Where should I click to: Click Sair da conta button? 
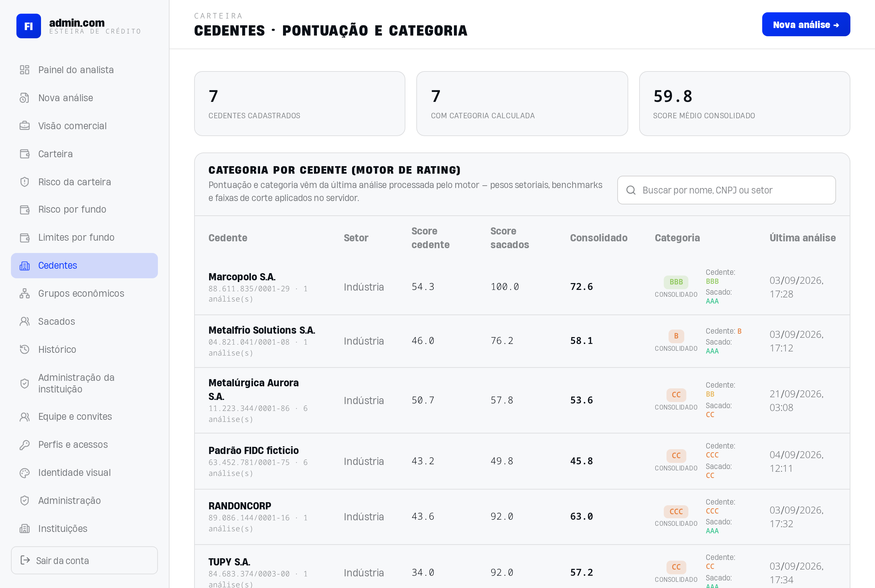84,560
